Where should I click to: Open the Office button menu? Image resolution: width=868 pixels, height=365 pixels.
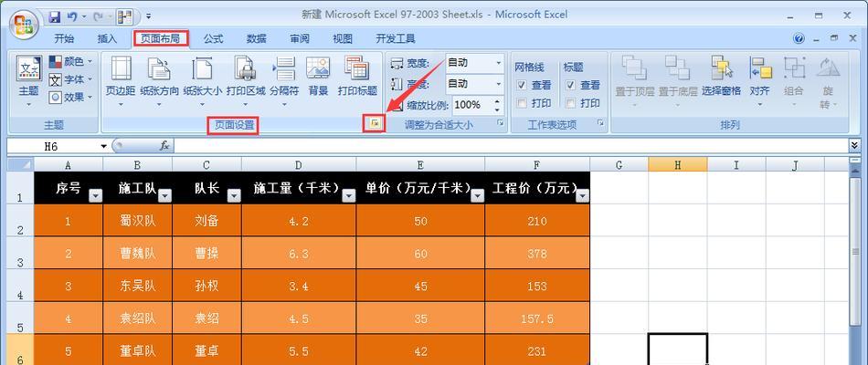23,25
